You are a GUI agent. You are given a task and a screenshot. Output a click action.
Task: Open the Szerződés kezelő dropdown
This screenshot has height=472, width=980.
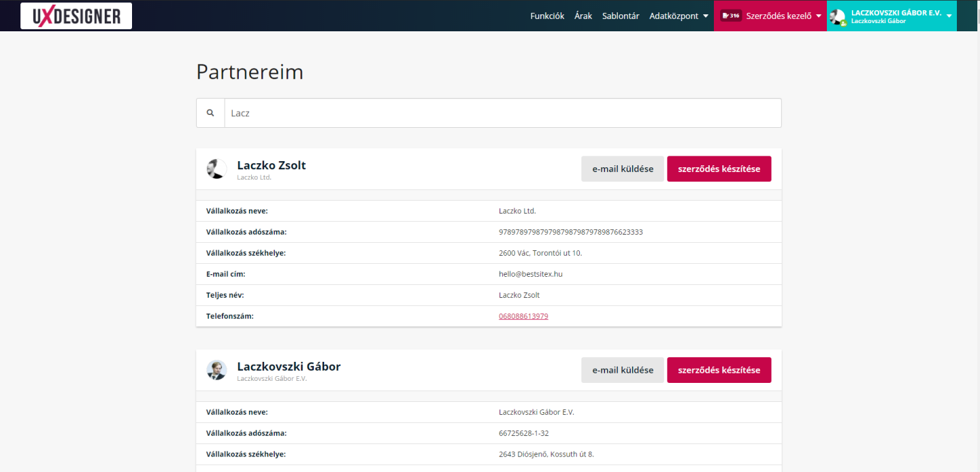(783, 16)
